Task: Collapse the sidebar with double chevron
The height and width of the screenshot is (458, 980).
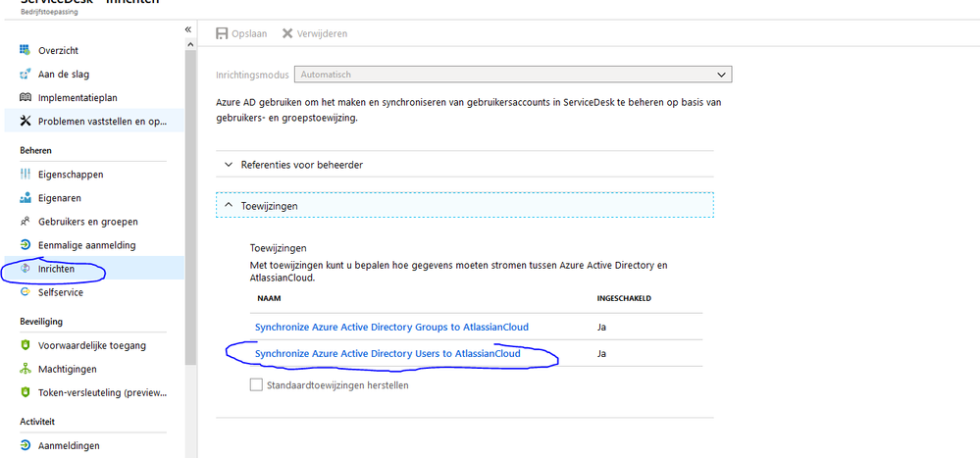Action: 187,29
